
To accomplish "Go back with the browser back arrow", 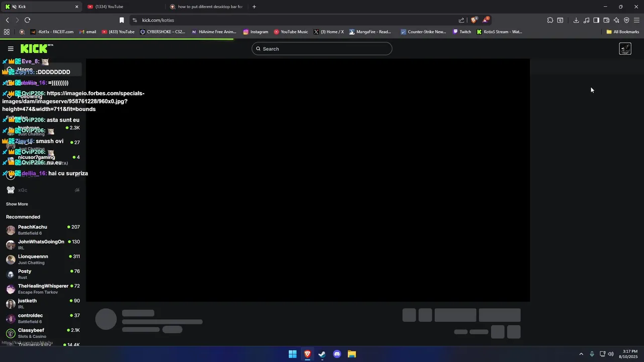I will [7, 20].
